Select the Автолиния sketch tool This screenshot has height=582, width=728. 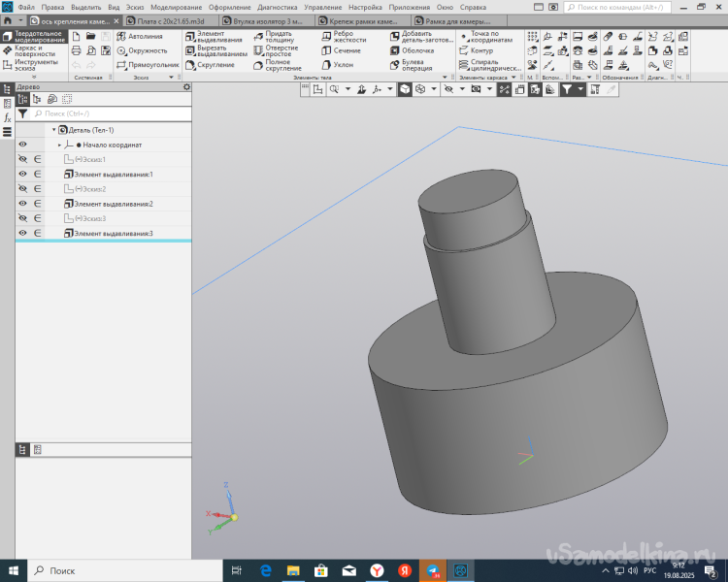(146, 36)
